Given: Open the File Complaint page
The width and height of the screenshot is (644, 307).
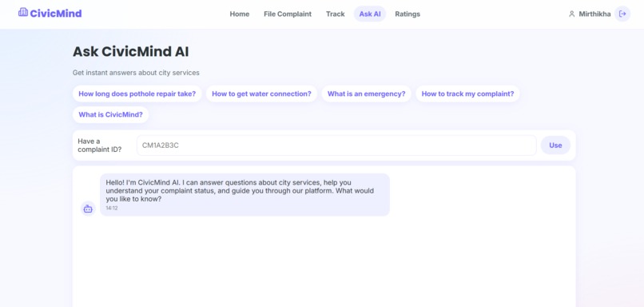Looking at the screenshot, I should pyautogui.click(x=288, y=14).
